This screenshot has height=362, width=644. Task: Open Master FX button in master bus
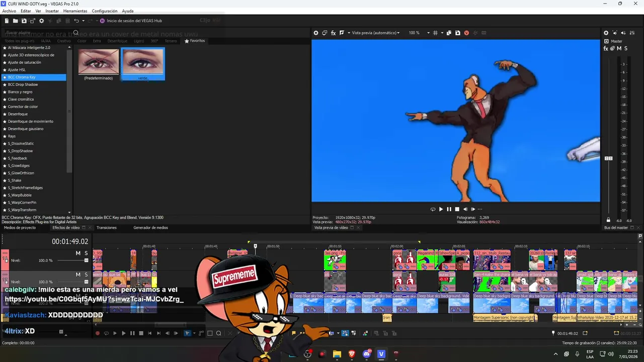click(606, 48)
